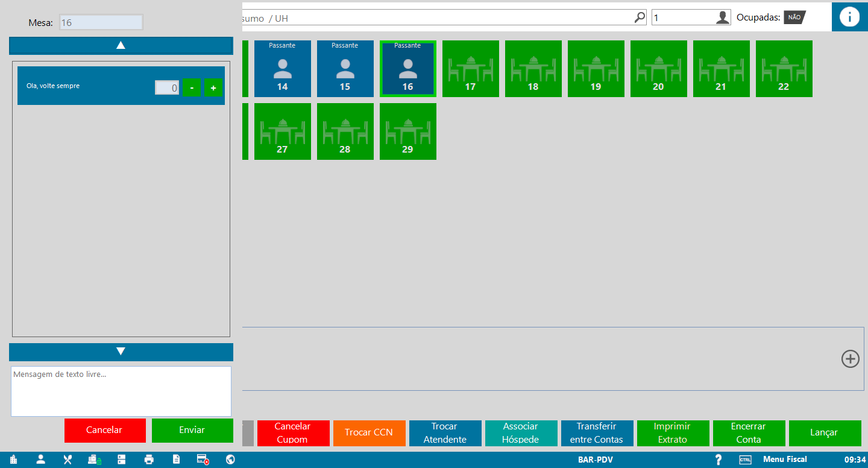Click the building icon in status bar

point(13,460)
